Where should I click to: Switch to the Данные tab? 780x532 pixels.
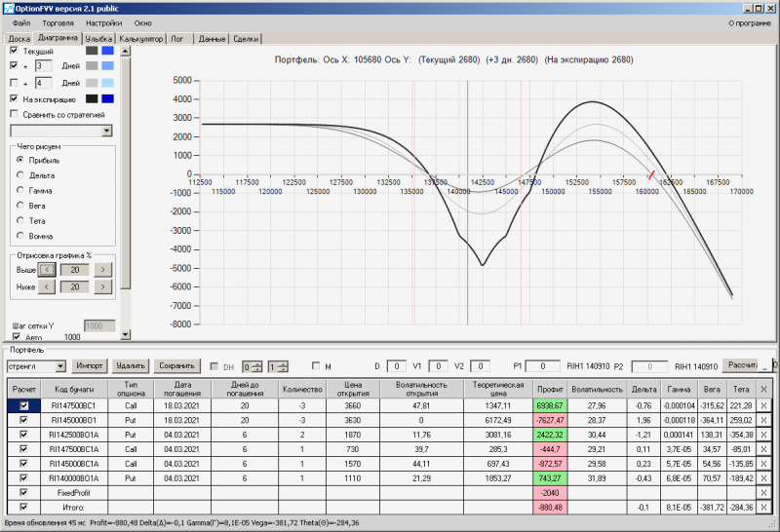pyautogui.click(x=212, y=39)
